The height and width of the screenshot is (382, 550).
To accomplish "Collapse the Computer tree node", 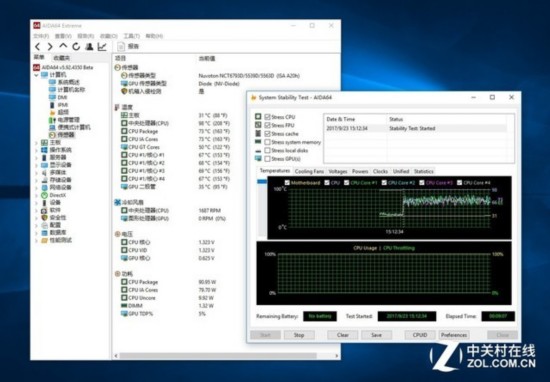I will (36, 75).
